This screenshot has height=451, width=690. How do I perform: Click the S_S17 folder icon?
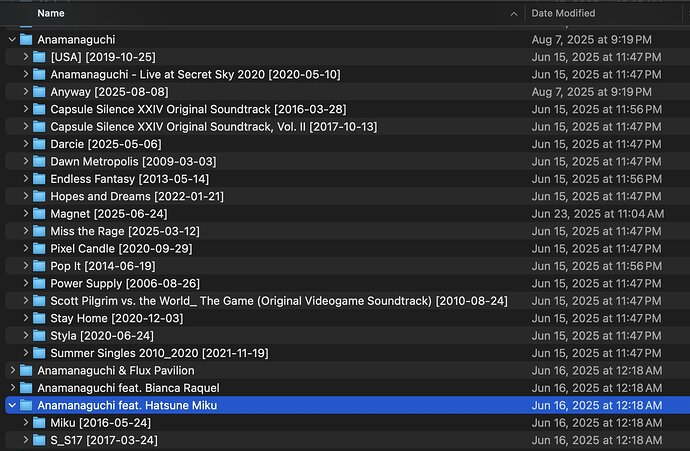[39, 440]
